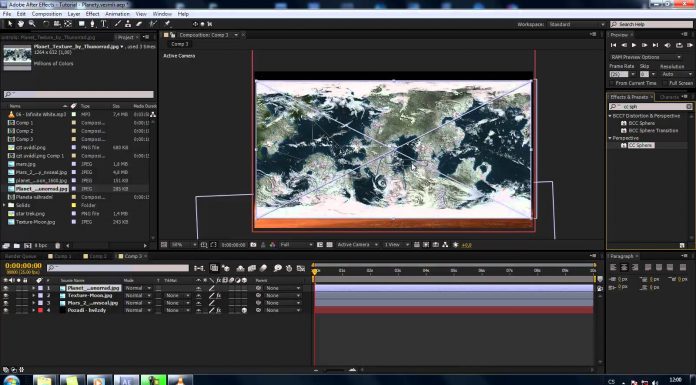The image size is (696, 385).
Task: Open the 1 View layout dropdown
Action: (x=396, y=245)
